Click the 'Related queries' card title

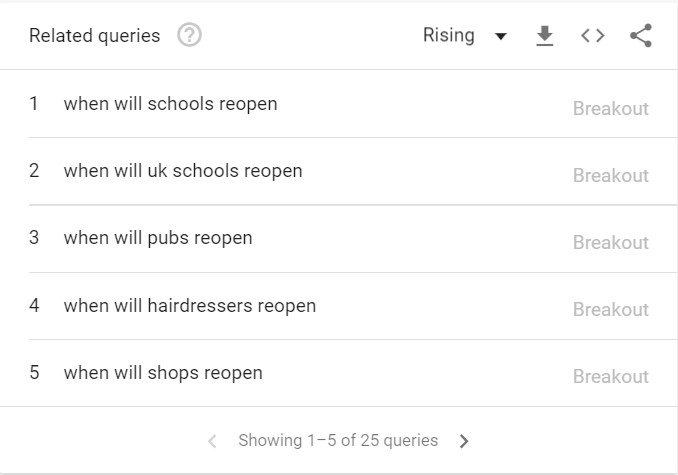pyautogui.click(x=94, y=36)
